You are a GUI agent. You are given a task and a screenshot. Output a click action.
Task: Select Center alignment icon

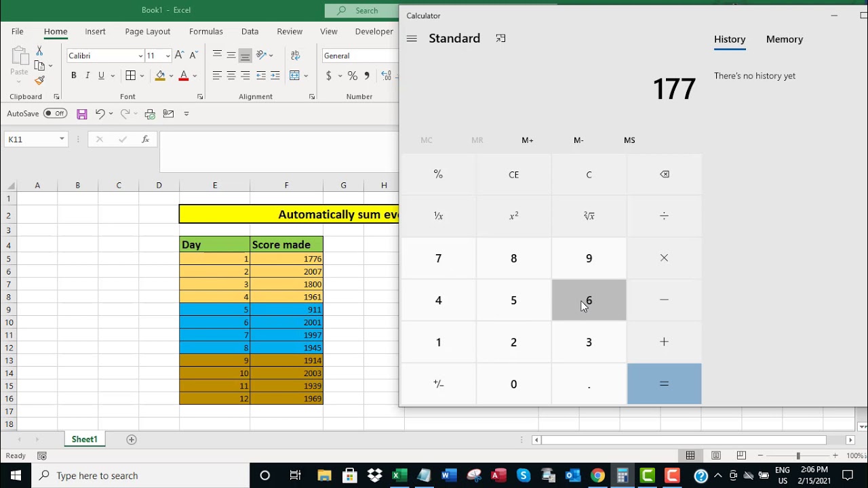pyautogui.click(x=231, y=75)
